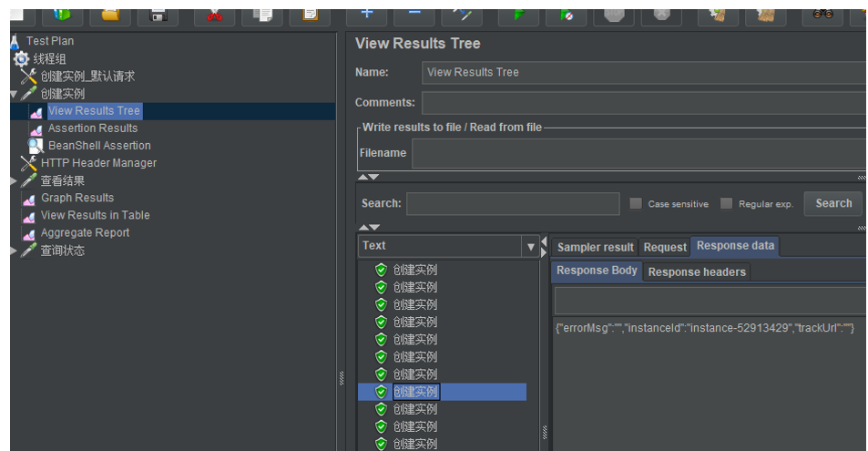Image resolution: width=868 pixels, height=451 pixels.
Task: Click the Search button
Action: click(833, 203)
